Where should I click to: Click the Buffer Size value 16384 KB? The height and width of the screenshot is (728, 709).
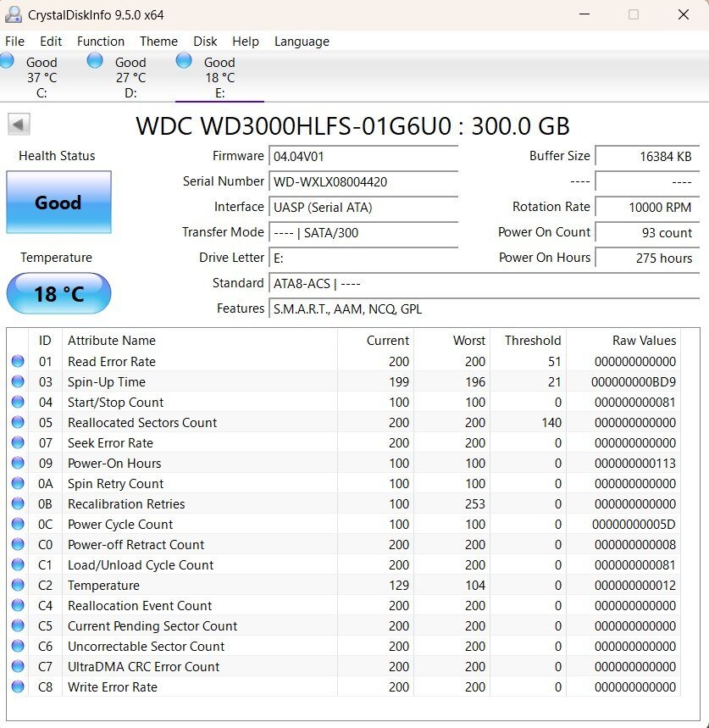[x=647, y=156]
